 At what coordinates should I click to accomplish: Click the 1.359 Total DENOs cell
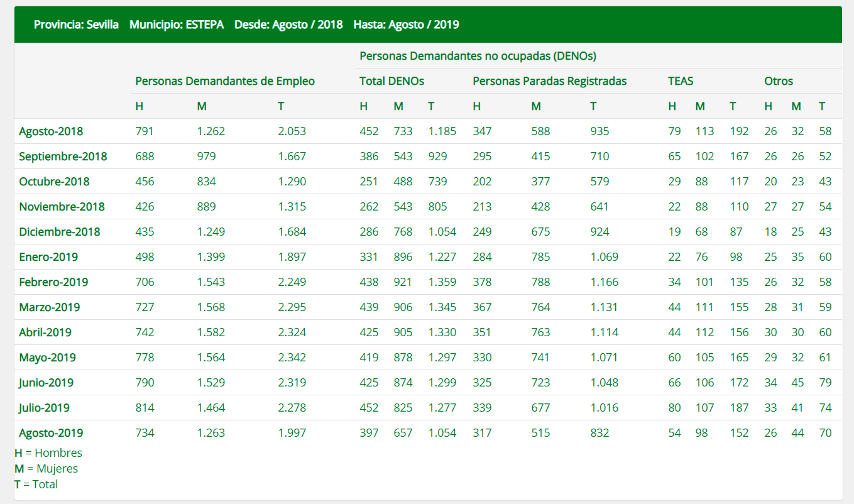click(x=442, y=282)
